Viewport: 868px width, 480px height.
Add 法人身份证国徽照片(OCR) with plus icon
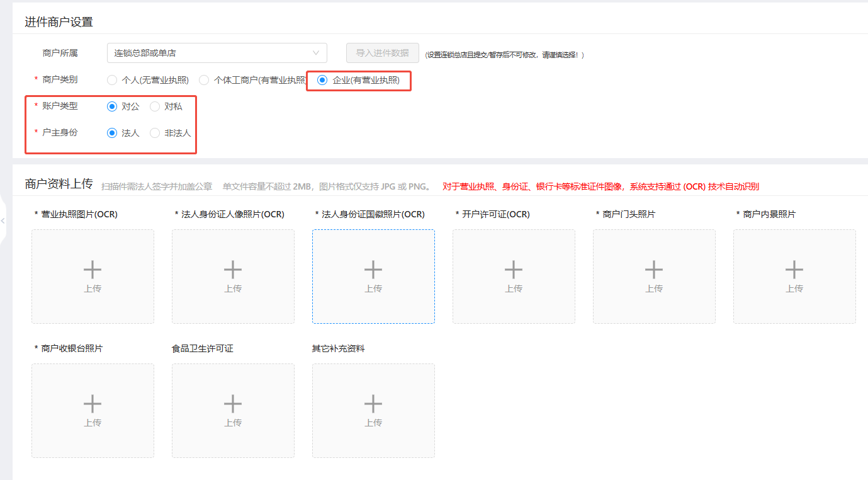click(x=373, y=270)
